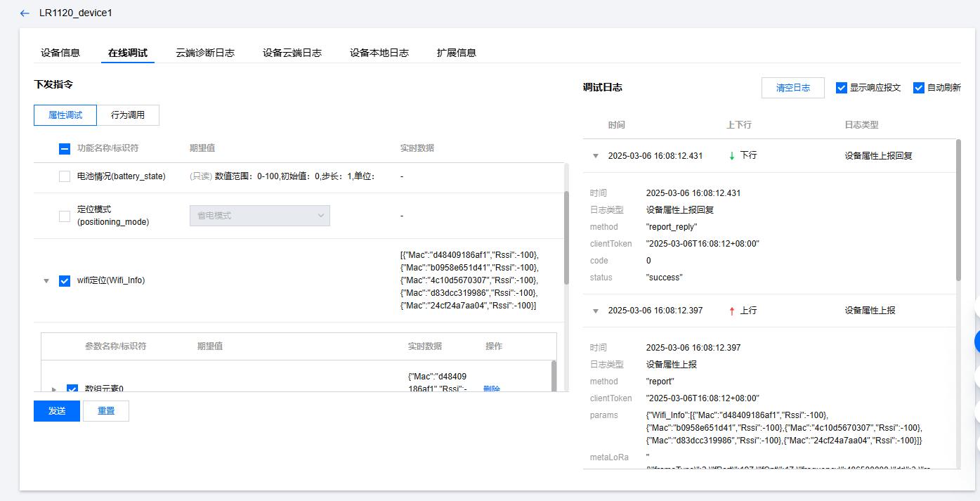
Task: Select the 属性调试 sub-tab
Action: tap(65, 115)
